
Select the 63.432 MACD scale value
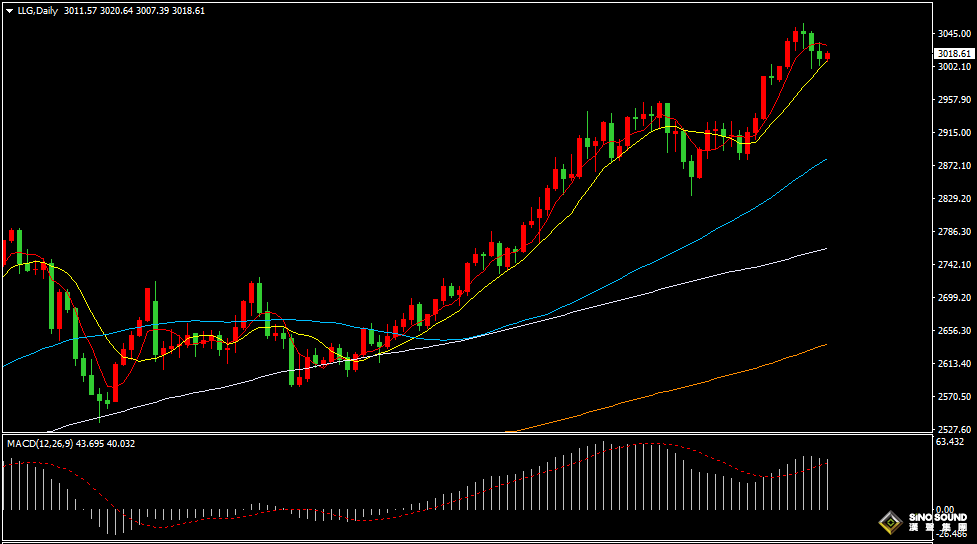tap(950, 442)
